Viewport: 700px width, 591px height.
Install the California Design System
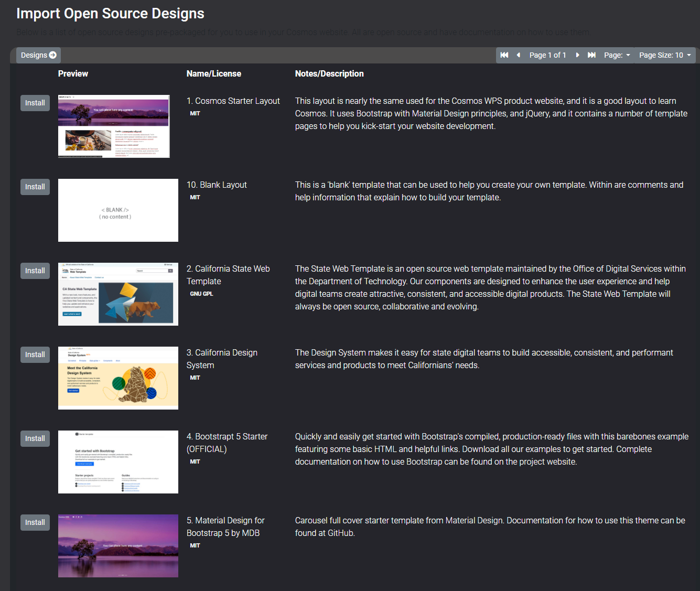click(x=35, y=354)
